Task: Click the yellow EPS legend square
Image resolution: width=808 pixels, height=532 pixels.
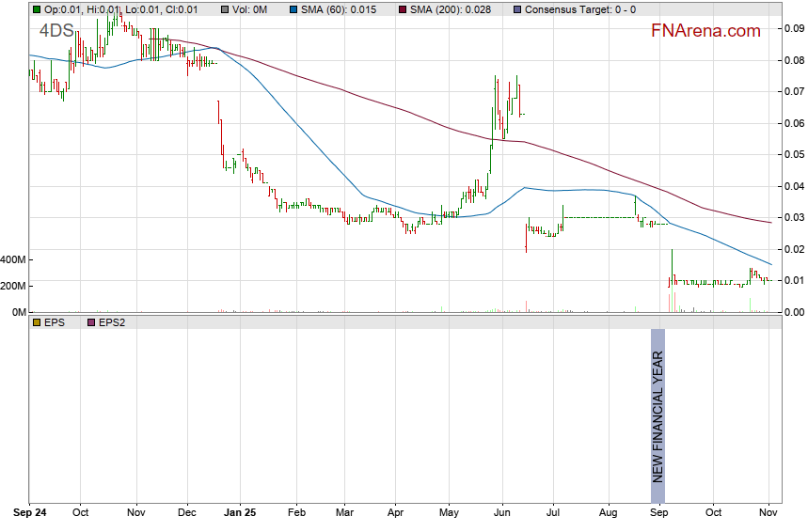Action: [37, 322]
